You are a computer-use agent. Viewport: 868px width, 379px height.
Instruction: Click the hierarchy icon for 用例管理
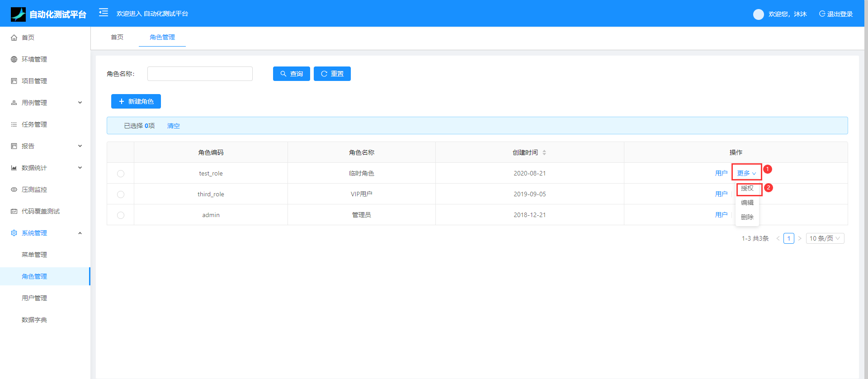tap(14, 103)
